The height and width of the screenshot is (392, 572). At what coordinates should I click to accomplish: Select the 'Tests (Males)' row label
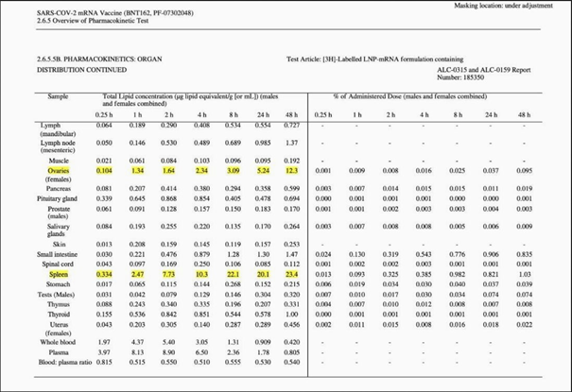pos(56,295)
